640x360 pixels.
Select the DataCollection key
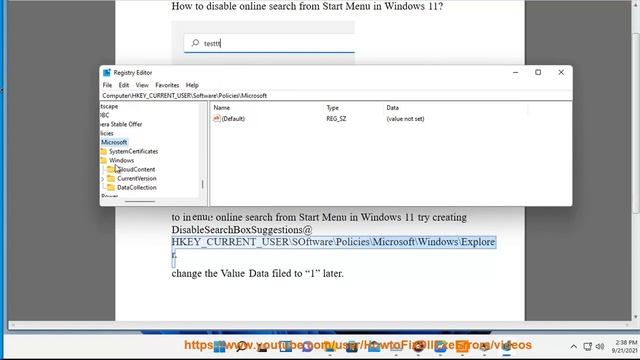point(136,187)
